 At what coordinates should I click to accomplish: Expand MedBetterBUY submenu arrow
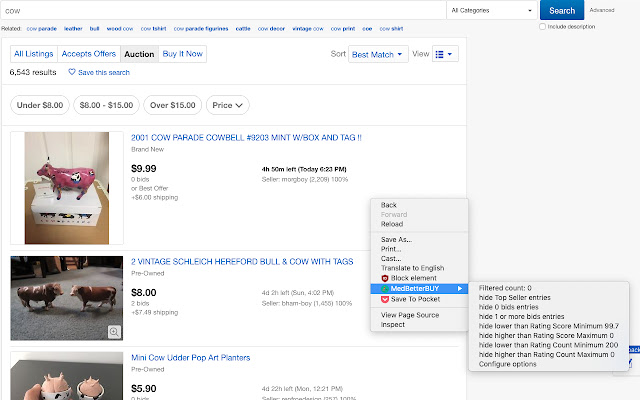click(460, 289)
